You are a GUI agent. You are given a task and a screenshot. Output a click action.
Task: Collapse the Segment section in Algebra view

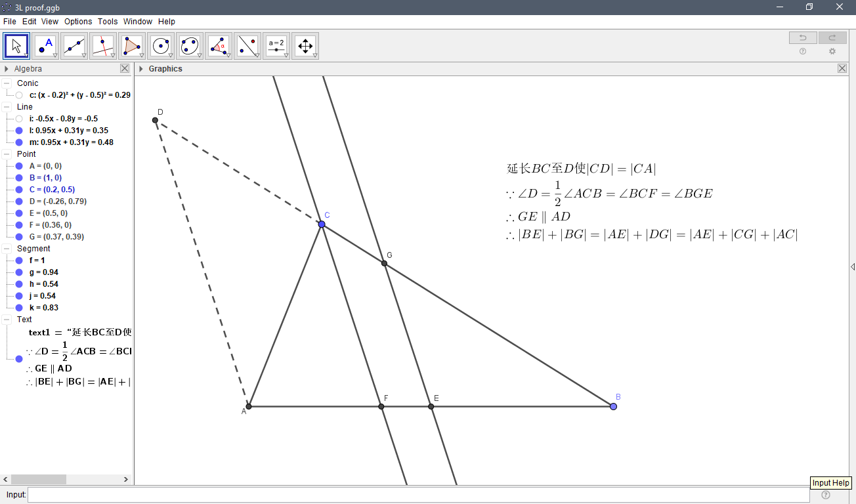pyautogui.click(x=5, y=248)
